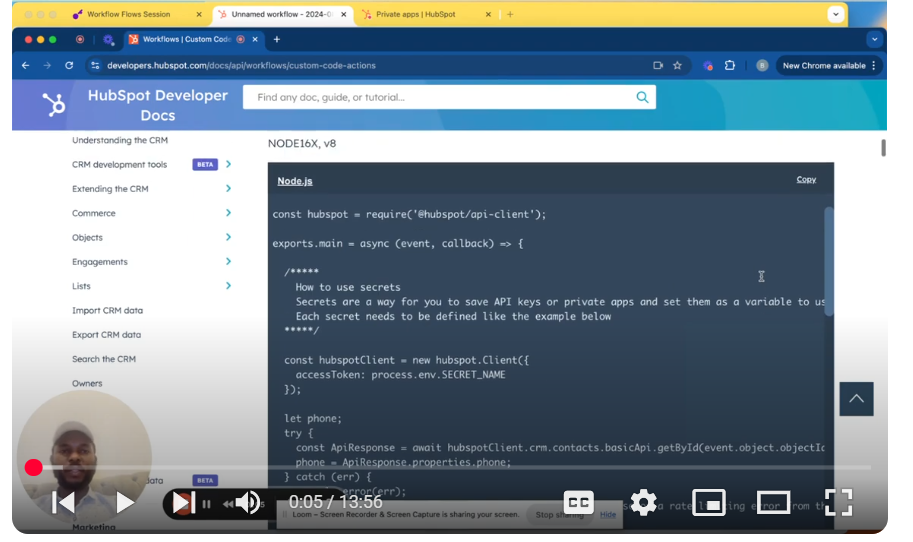Open the inner browser tab search dropdown
Image resolution: width=913 pixels, height=542 pixels.
point(874,40)
